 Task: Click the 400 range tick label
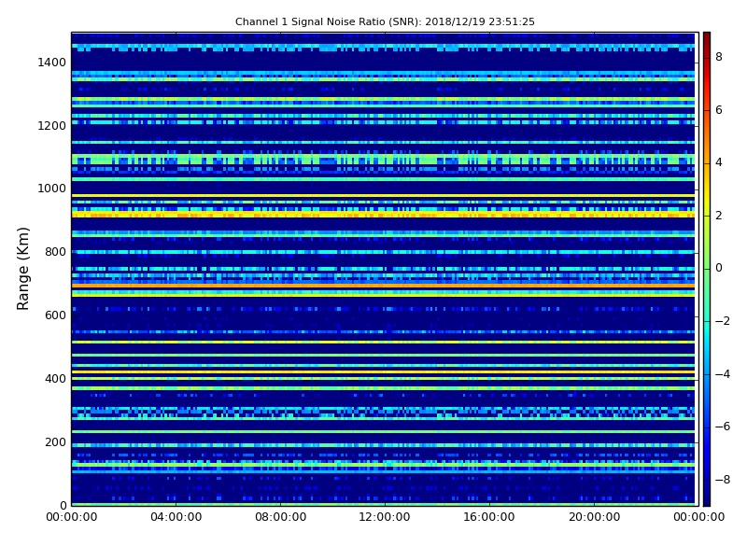coord(55,379)
